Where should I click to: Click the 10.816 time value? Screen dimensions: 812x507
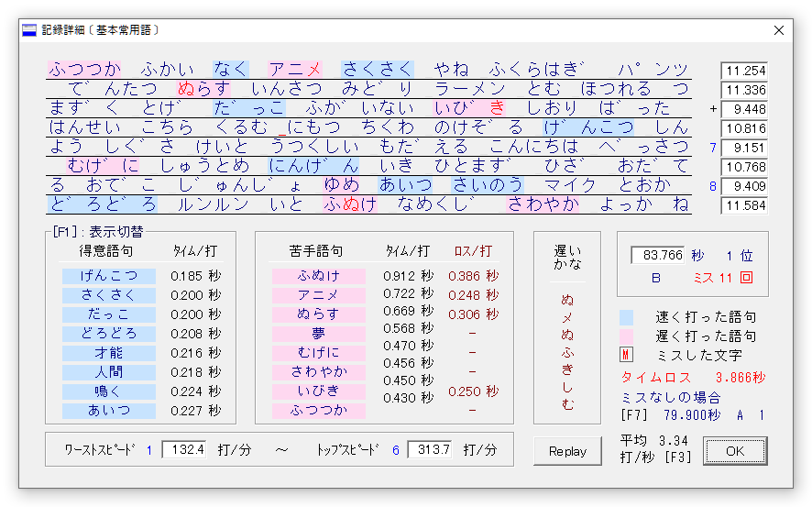744,128
